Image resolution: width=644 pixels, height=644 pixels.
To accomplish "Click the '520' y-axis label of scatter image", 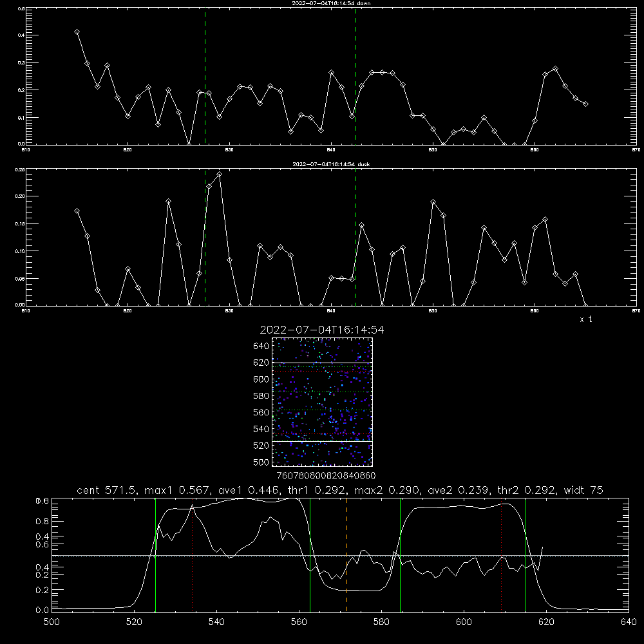I will pos(261,446).
